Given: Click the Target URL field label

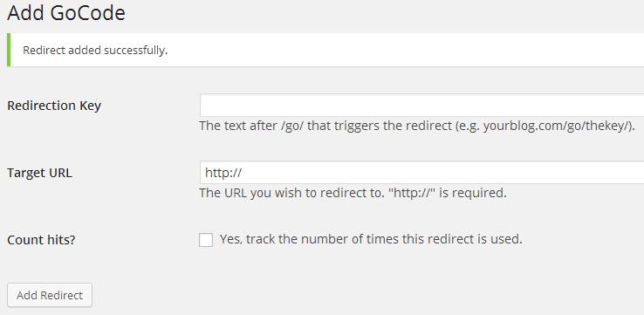Looking at the screenshot, I should 39,173.
